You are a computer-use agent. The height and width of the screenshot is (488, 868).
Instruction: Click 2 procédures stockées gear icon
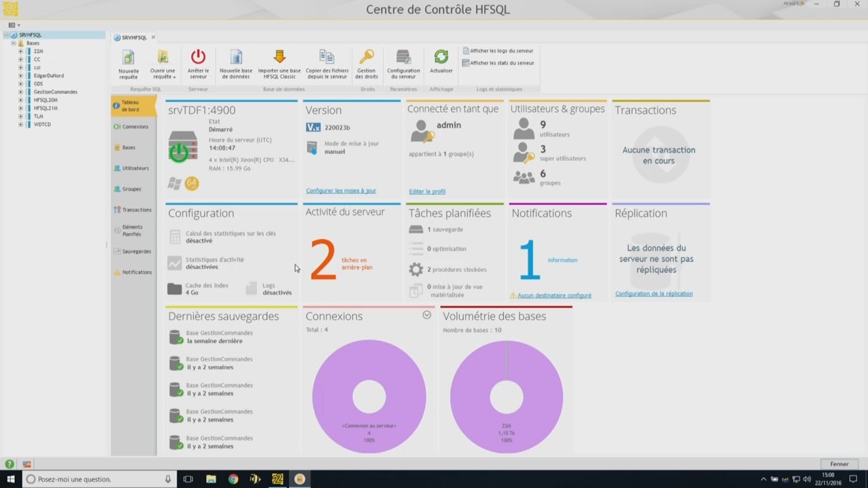[416, 269]
